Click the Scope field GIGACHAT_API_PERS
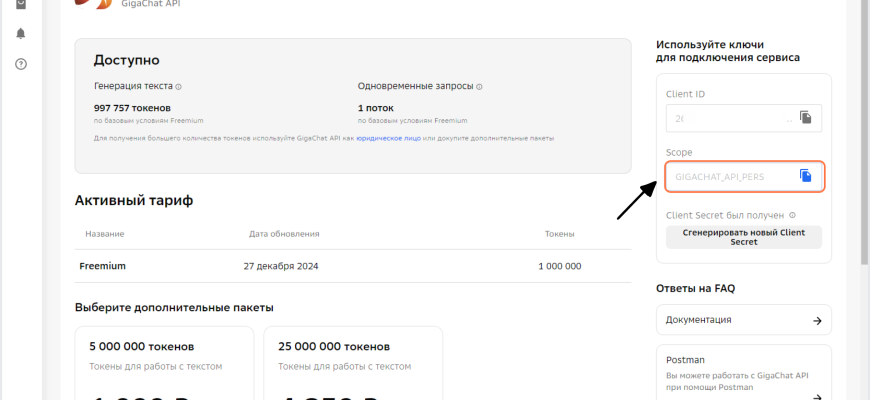Screen dimensions: 870x400 coord(730,176)
